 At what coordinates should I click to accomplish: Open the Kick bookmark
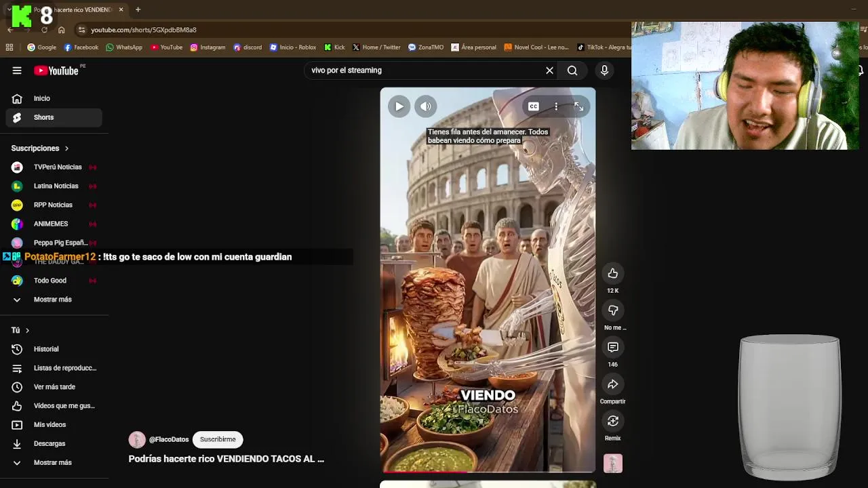click(x=334, y=47)
